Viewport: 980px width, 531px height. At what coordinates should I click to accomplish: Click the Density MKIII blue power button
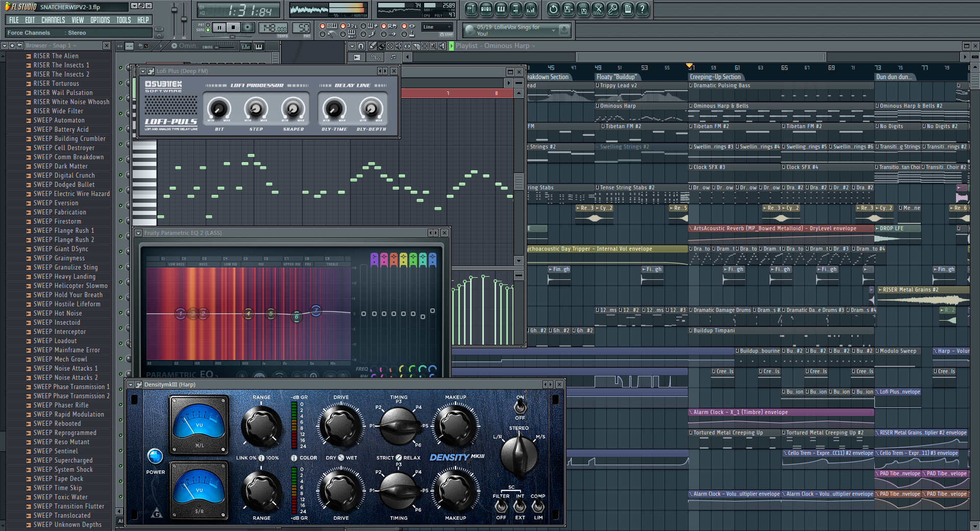155,456
